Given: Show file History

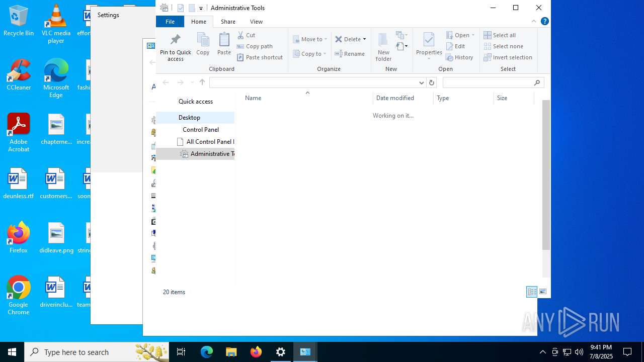Looking at the screenshot, I should pyautogui.click(x=459, y=57).
